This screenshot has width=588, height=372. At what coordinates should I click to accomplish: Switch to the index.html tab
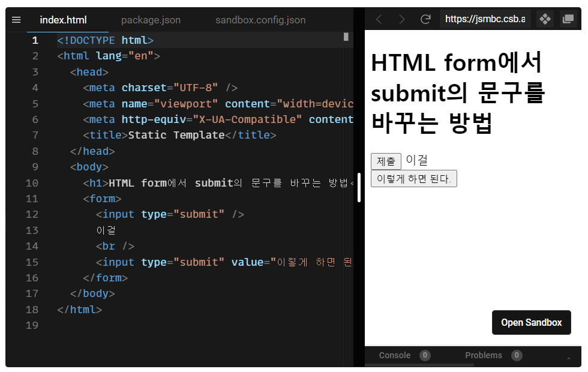(x=64, y=20)
